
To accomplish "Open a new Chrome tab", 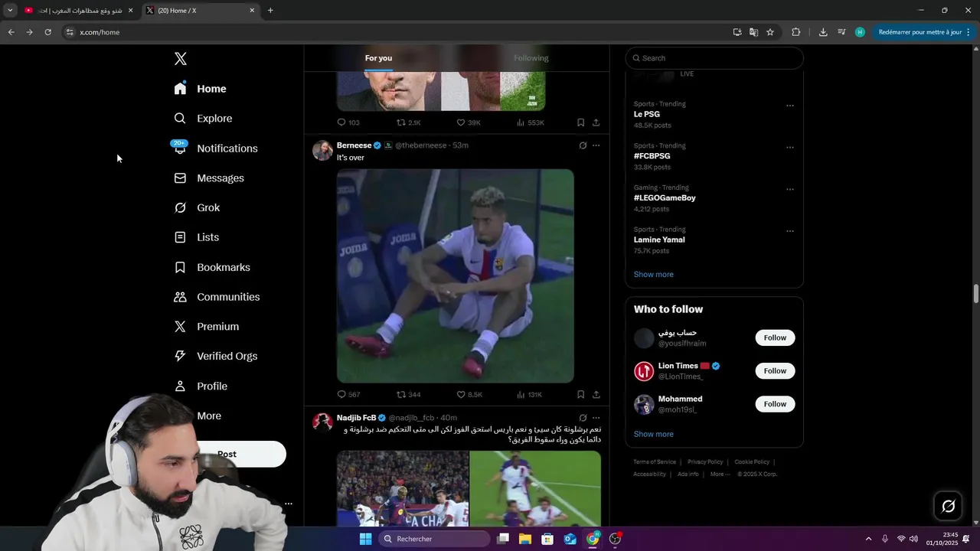I will [270, 11].
